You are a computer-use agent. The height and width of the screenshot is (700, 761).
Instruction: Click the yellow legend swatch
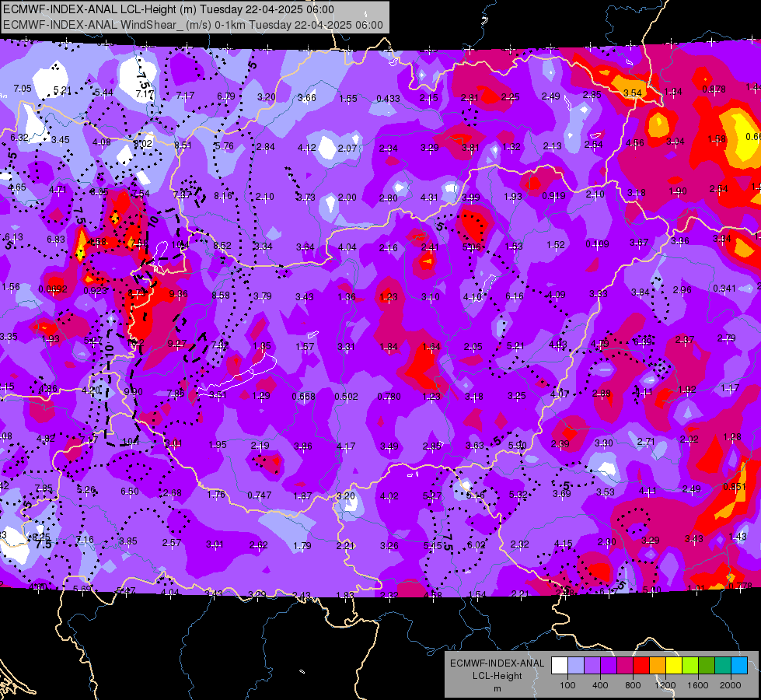674,665
